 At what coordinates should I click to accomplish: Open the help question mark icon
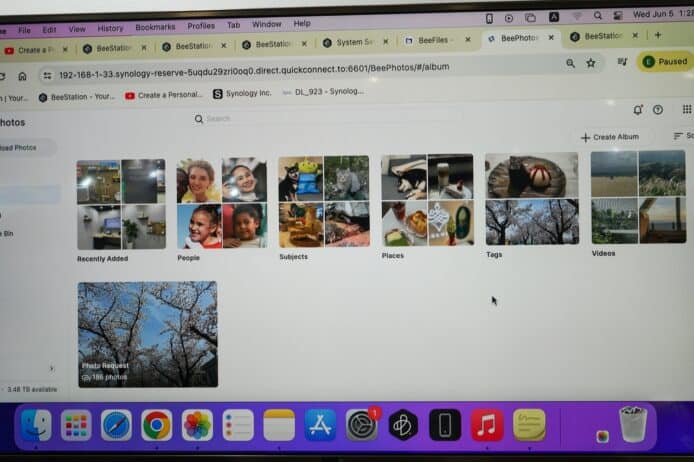658,110
